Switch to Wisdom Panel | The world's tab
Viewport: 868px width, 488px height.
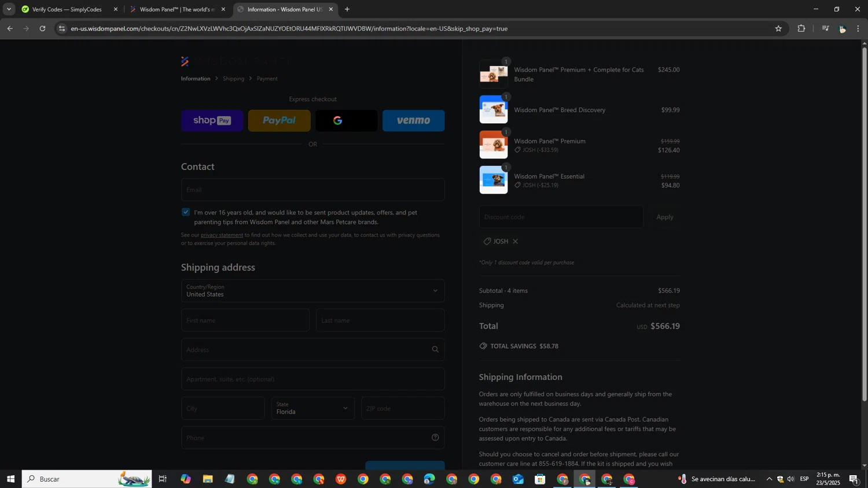pyautogui.click(x=177, y=9)
